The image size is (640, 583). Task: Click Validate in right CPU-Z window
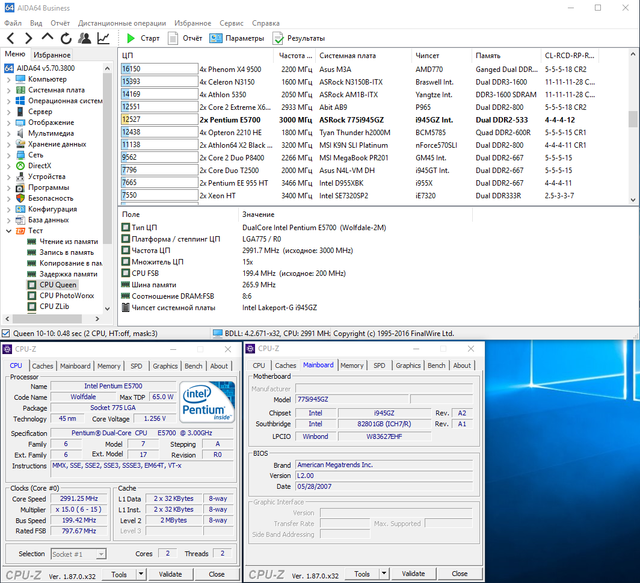coord(413,574)
